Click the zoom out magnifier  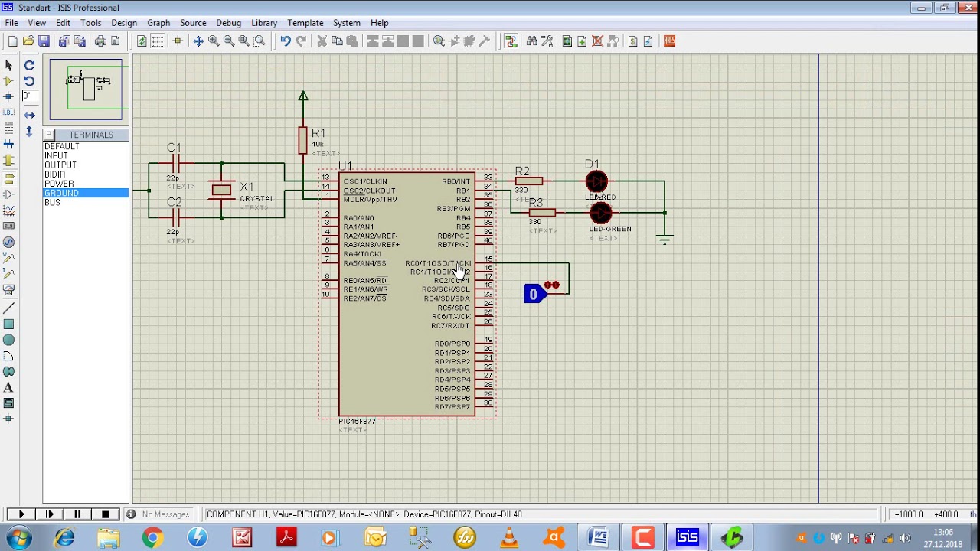point(229,41)
